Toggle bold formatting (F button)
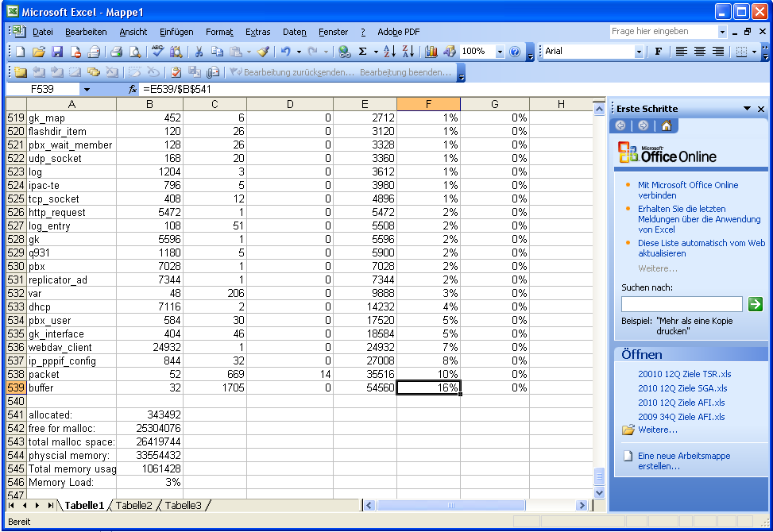 (x=658, y=52)
